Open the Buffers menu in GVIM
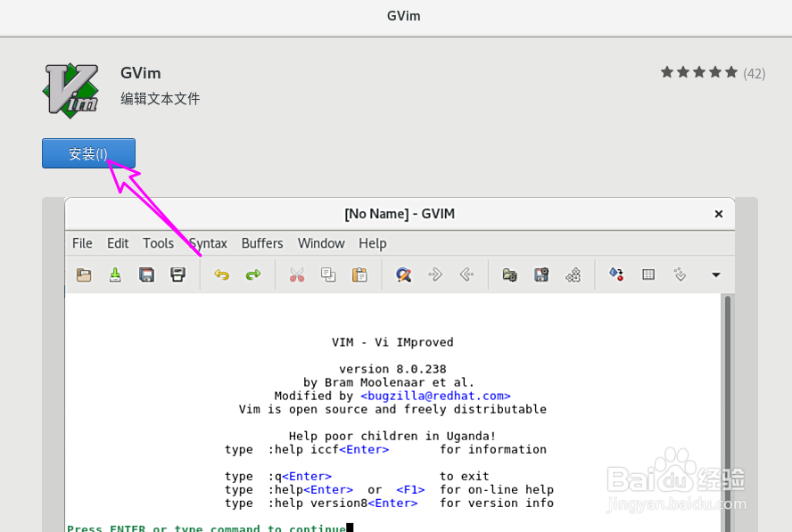Screen dimensions: 792x532 (262, 243)
